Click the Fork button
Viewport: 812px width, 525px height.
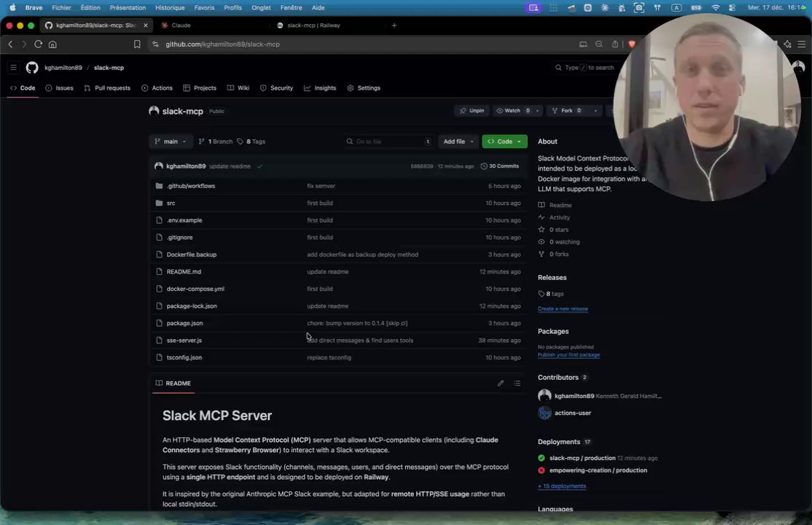568,110
